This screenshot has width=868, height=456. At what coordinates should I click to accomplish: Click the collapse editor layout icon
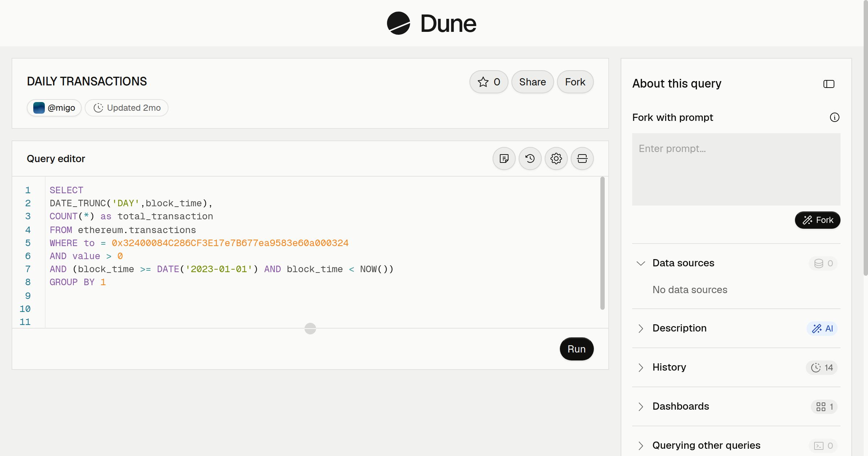[582, 159]
